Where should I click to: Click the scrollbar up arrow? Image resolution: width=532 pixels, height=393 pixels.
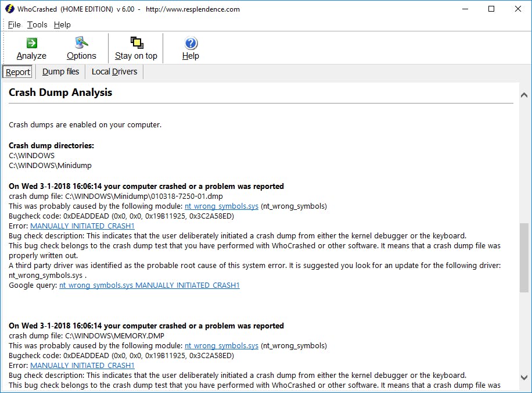point(524,95)
